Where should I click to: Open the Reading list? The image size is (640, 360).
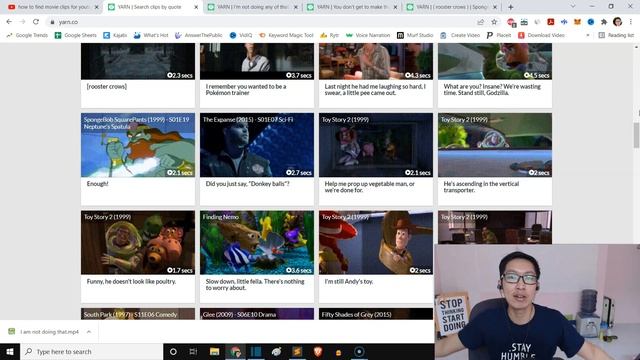[x=616, y=36]
